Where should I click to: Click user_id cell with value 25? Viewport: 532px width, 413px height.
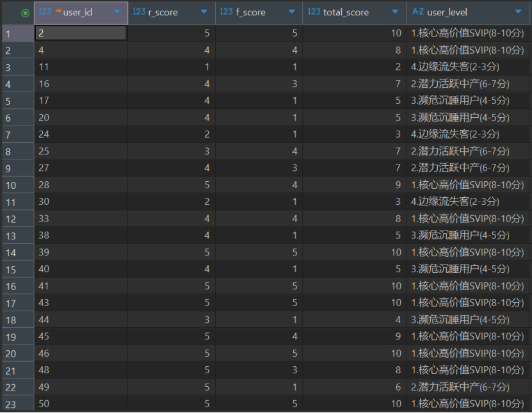[x=81, y=151]
